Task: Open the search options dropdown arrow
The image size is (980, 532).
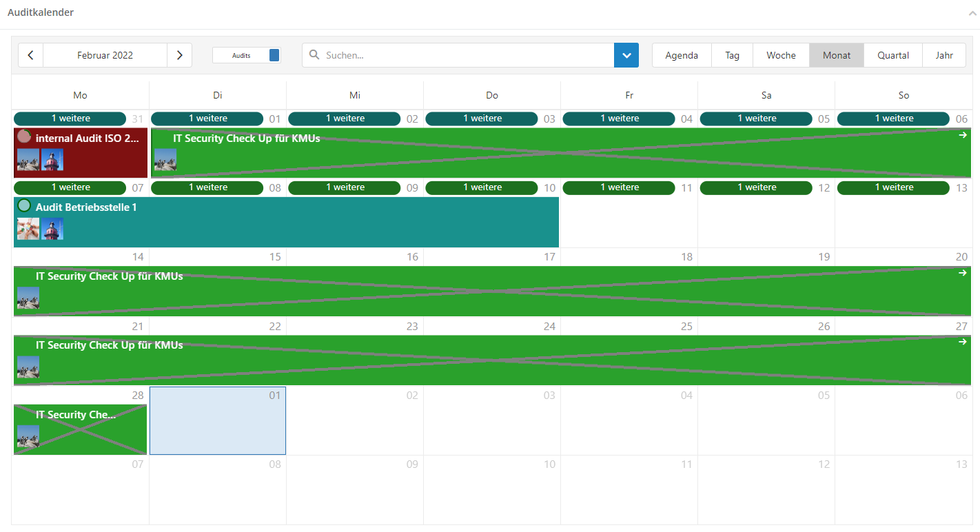Action: (x=626, y=55)
